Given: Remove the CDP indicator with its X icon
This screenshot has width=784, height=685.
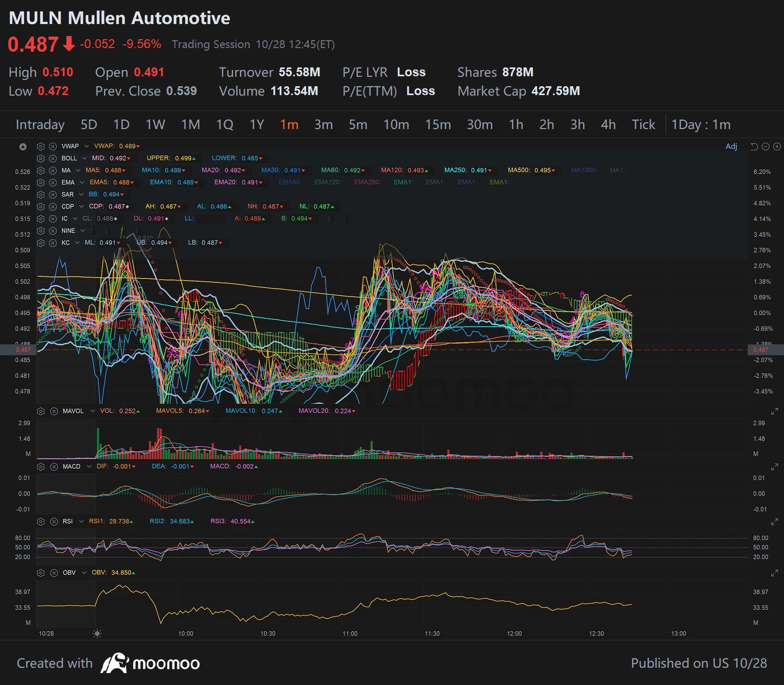Looking at the screenshot, I should (x=53, y=206).
